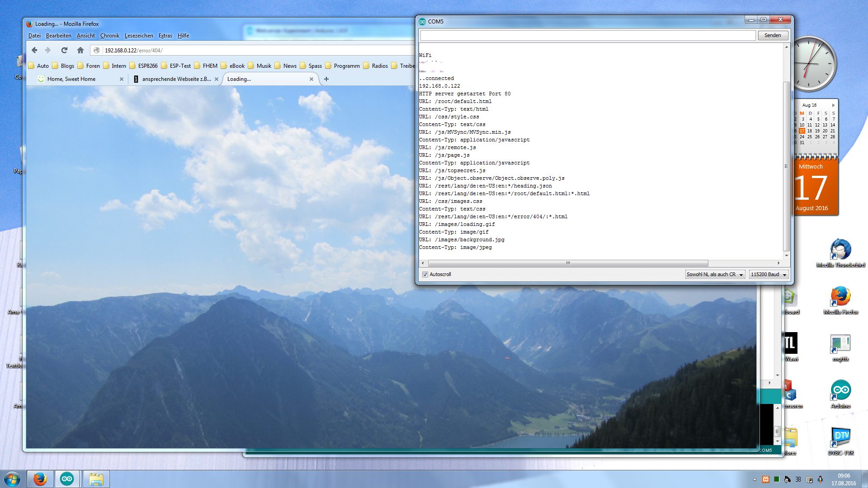Open DVBC-TVR desktop shortcut
This screenshot has height=488, width=868.
pyautogui.click(x=840, y=441)
